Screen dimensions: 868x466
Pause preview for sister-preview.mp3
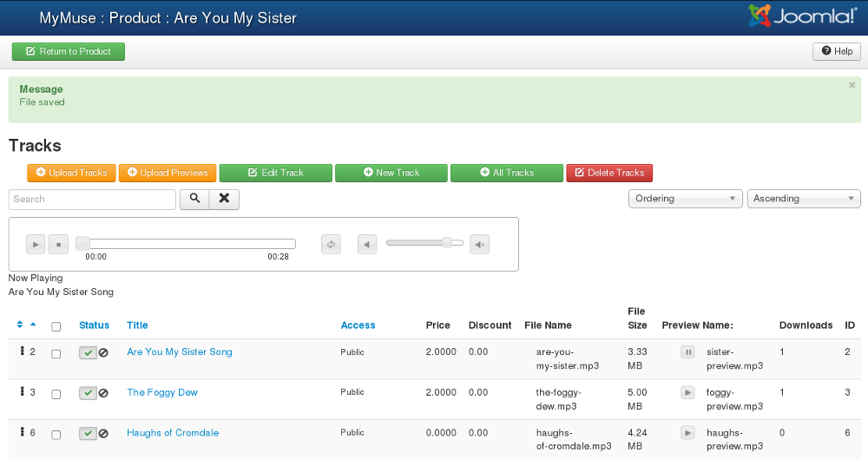pyautogui.click(x=687, y=352)
